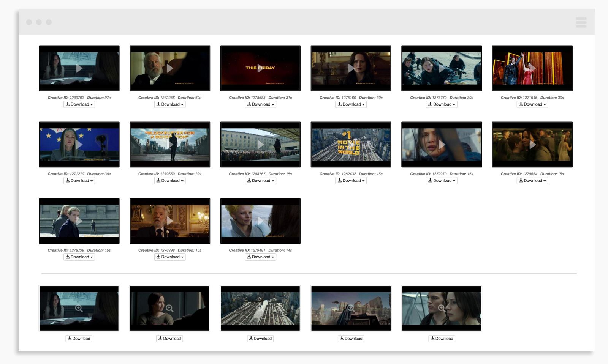The height and width of the screenshot is (364, 608).
Task: Click the 'Duration: 14s' label
Action: 280,250
